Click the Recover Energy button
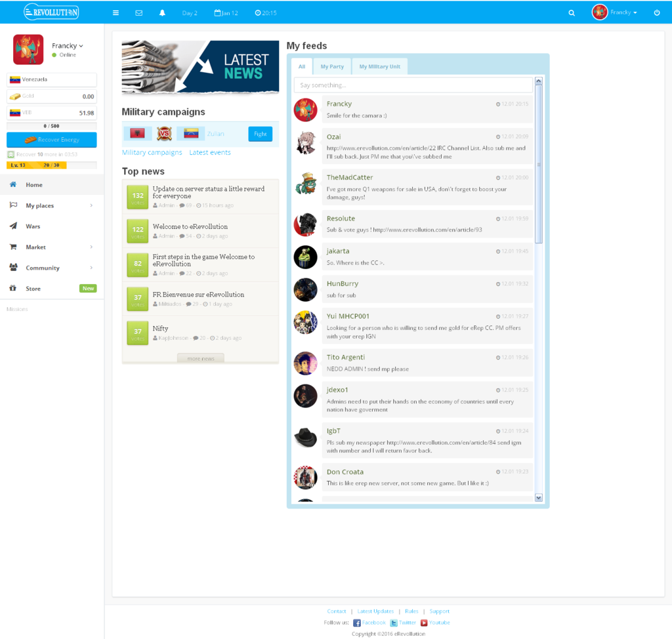 (52, 140)
